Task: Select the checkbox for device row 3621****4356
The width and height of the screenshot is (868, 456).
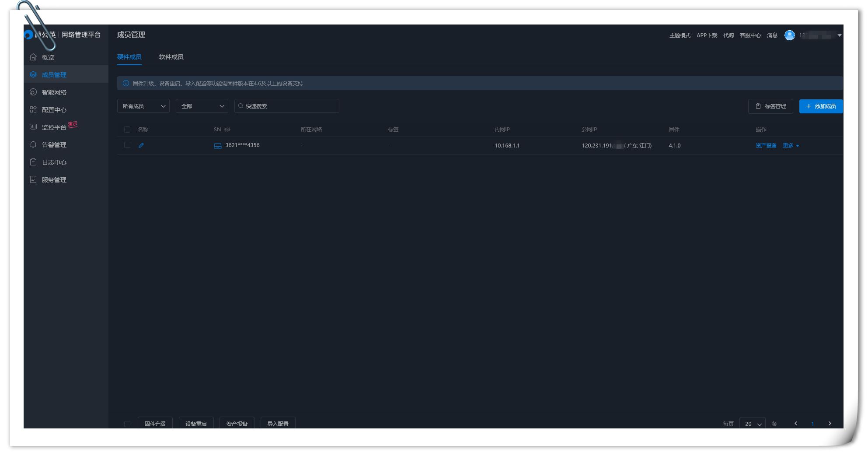Action: pos(127,145)
